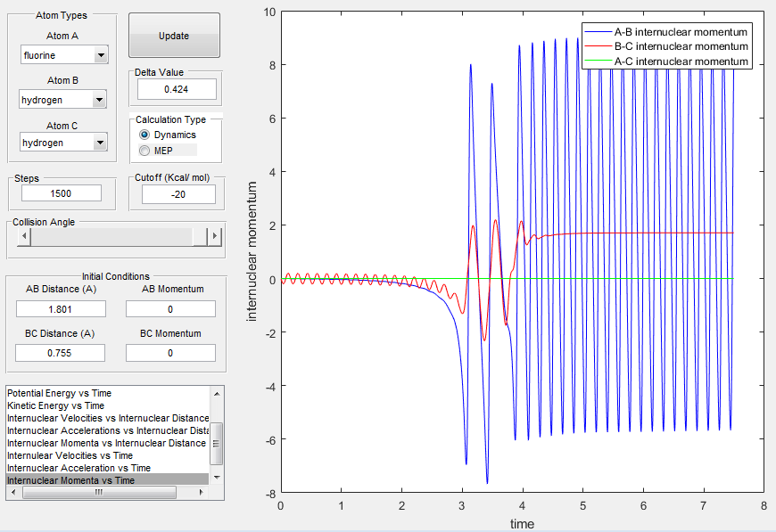Edit the AB Distance field
Screen dimensions: 776x532
pos(61,309)
